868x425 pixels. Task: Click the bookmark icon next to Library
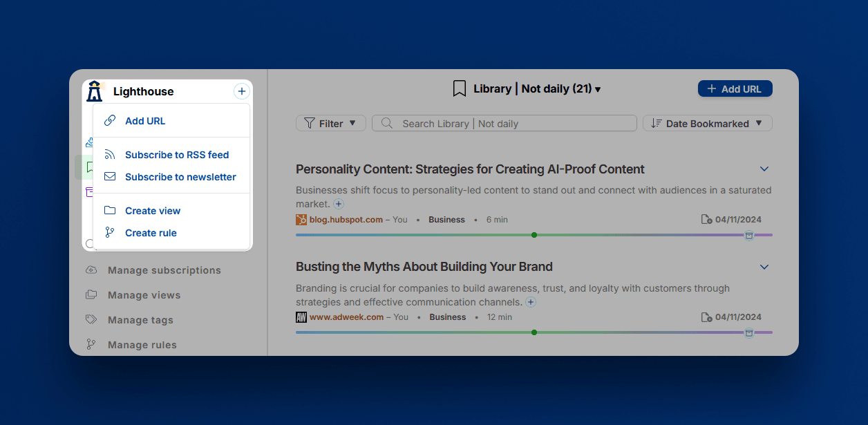[x=459, y=88]
